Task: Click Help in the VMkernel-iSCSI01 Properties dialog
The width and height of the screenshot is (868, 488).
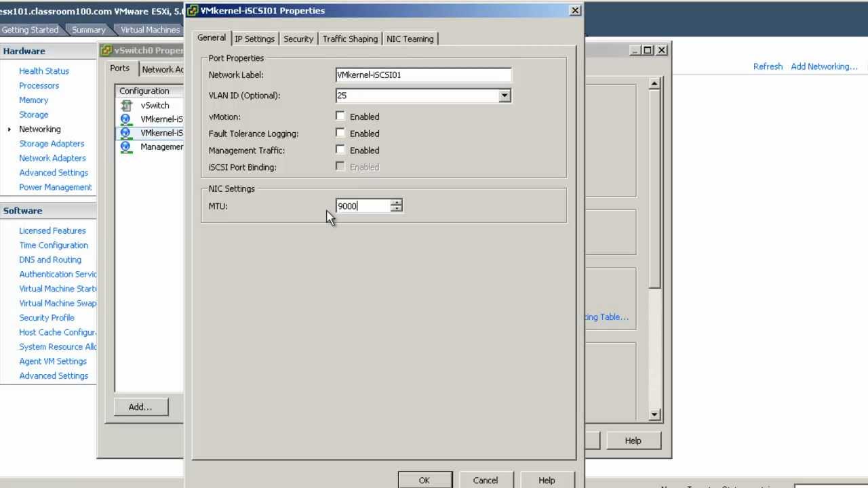Action: tap(547, 480)
